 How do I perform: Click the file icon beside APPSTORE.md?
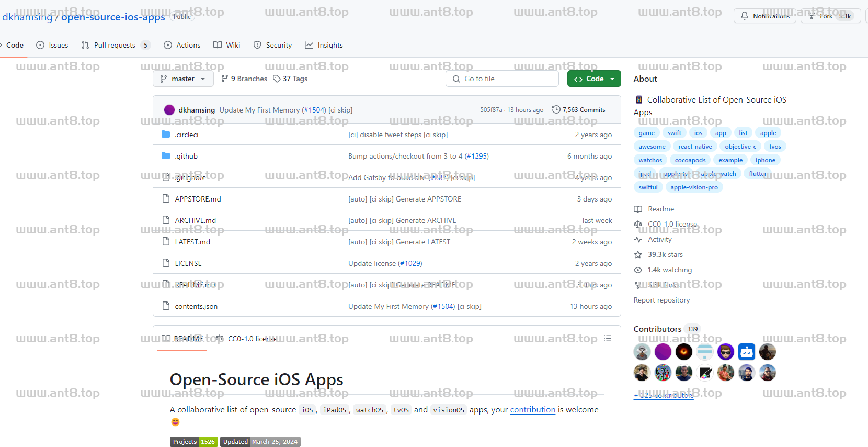(166, 199)
